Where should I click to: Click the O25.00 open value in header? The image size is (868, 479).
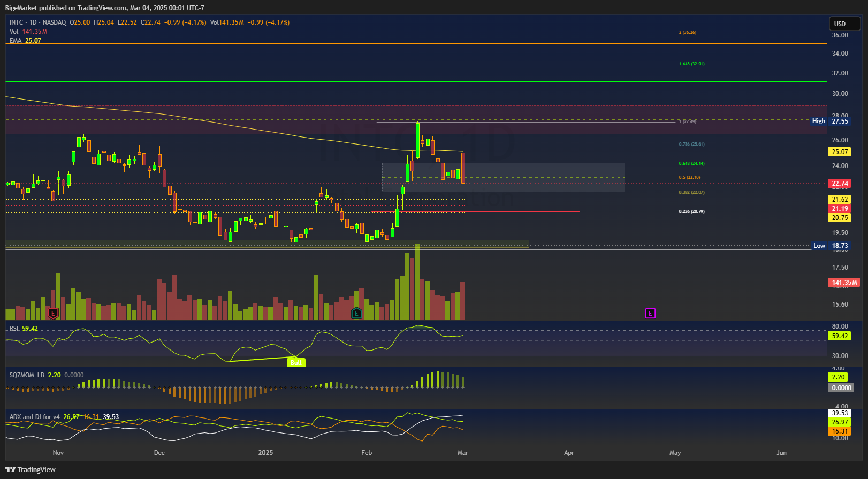pos(80,22)
